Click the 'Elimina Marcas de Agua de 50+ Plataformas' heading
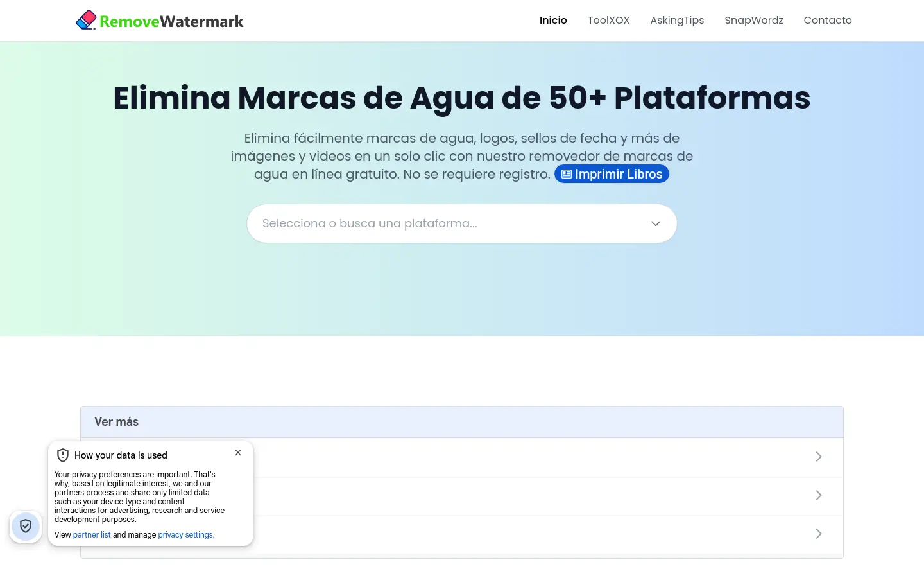924x578 pixels. [x=462, y=98]
